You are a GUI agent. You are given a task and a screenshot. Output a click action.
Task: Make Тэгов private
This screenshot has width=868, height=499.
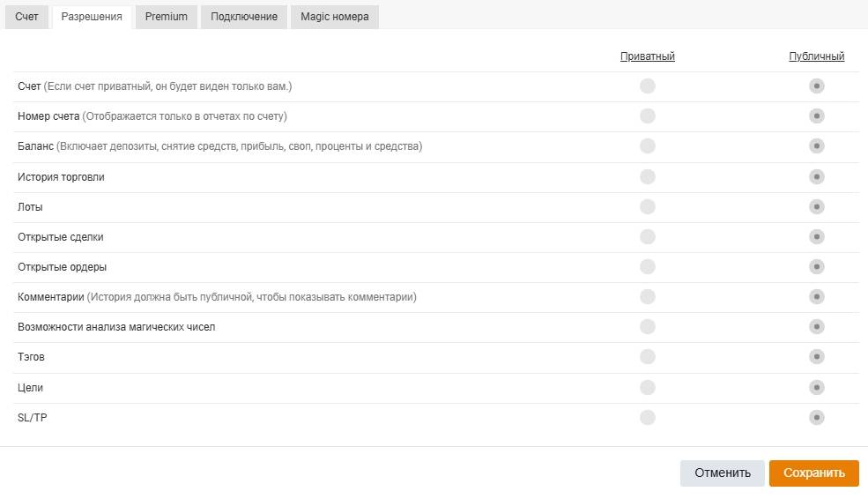(648, 357)
